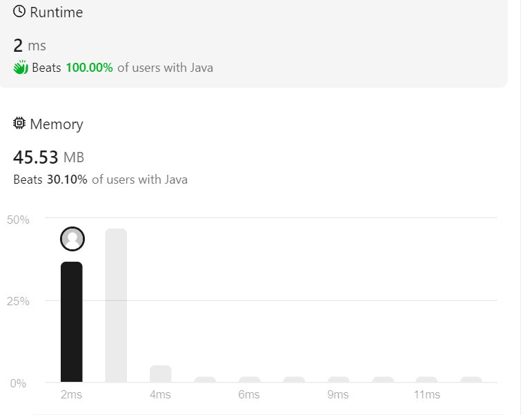This screenshot has height=415, width=532.
Task: Select the small gray bar above 4ms
Action: point(161,374)
